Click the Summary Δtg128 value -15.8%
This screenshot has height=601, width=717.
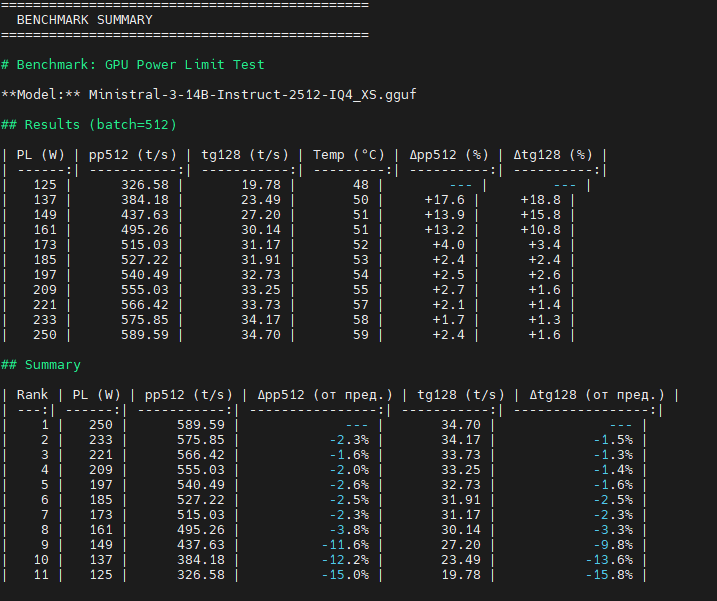(609, 575)
